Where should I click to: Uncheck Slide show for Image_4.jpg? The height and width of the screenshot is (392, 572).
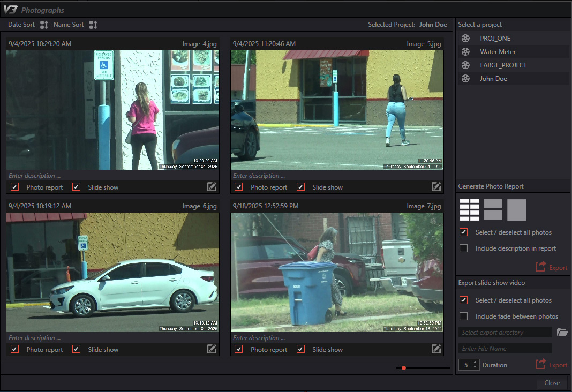(76, 187)
